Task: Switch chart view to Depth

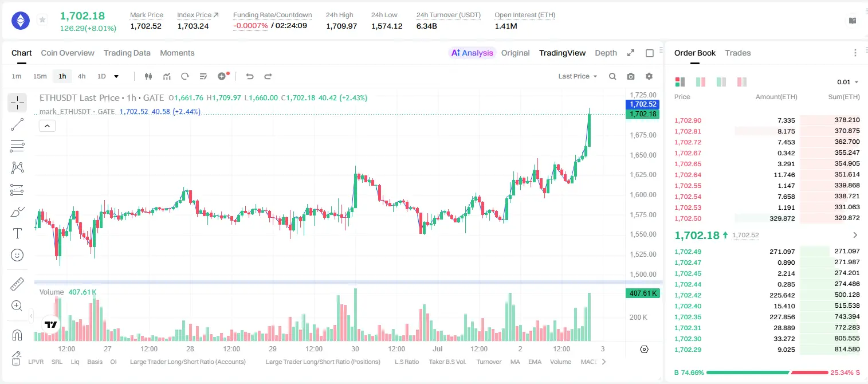Action: (x=606, y=53)
